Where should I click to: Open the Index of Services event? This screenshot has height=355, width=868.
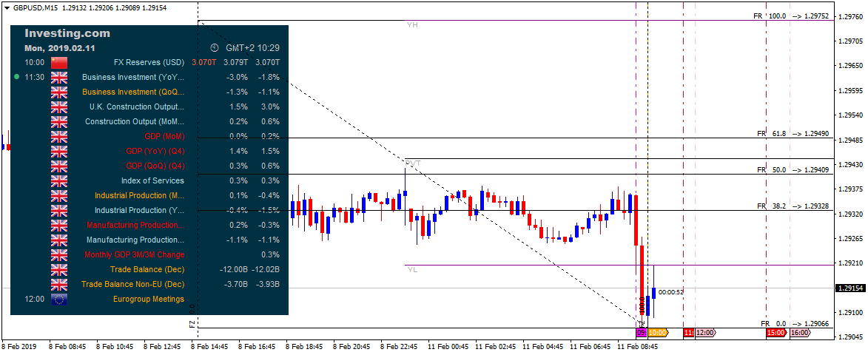pos(152,180)
